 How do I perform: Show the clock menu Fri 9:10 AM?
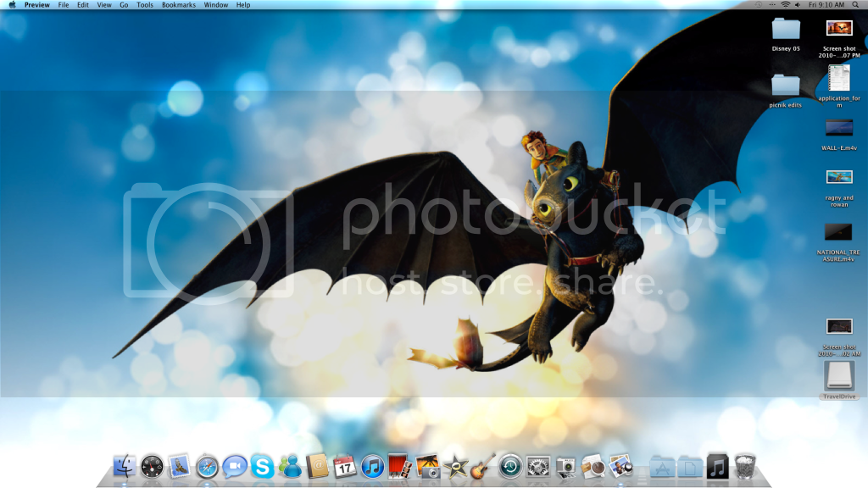click(826, 5)
